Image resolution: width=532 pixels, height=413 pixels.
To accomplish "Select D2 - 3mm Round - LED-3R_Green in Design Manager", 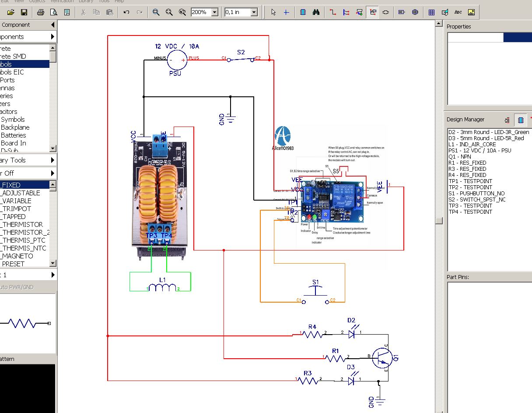I will click(489, 132).
